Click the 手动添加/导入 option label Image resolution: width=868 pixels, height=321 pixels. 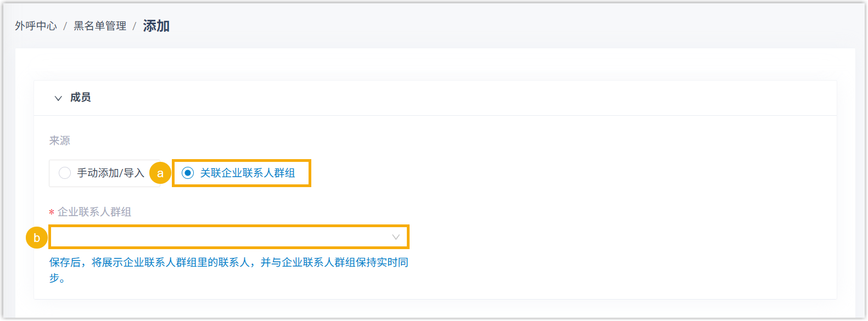coord(110,173)
